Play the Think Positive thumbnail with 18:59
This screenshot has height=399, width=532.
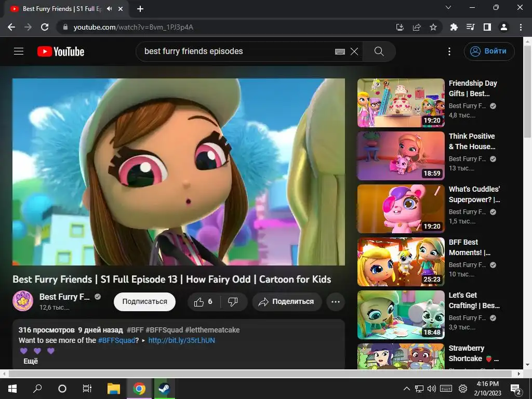(401, 156)
